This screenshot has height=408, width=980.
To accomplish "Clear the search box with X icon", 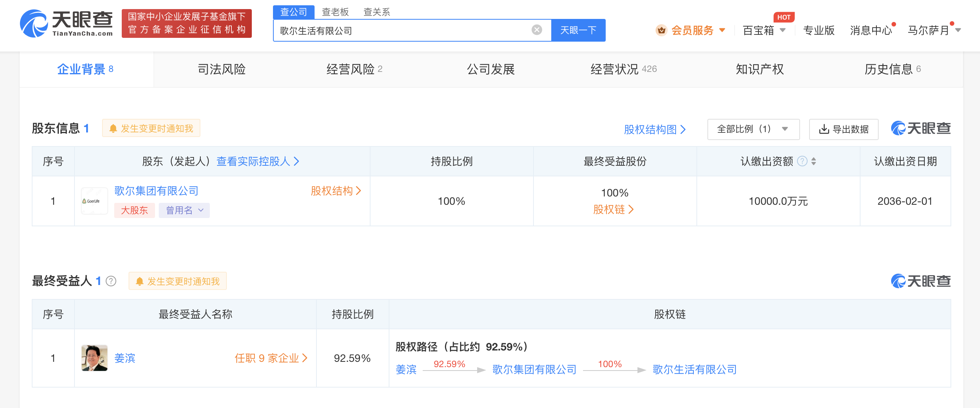I will click(x=537, y=30).
